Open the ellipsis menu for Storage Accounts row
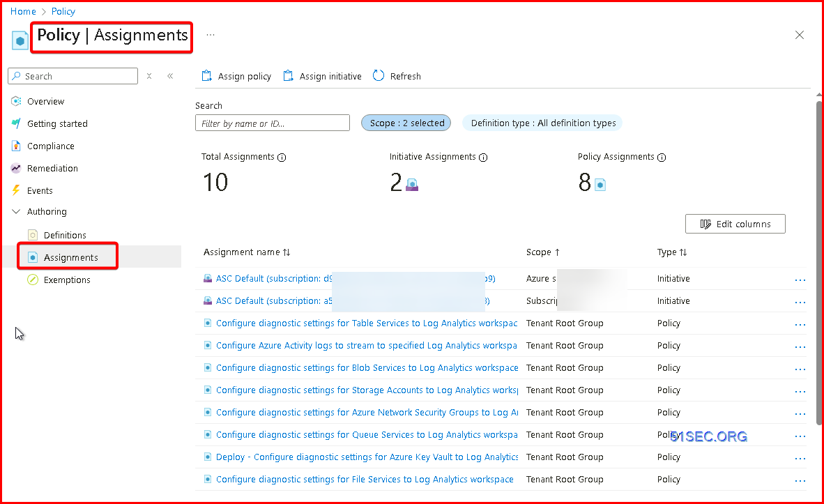This screenshot has width=824, height=504. 800,392
